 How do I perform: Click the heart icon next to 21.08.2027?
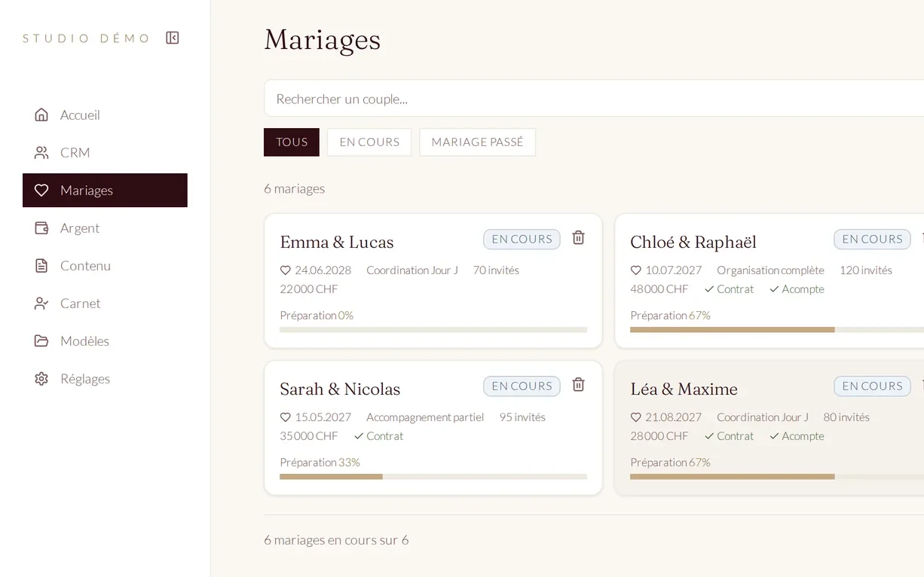tap(635, 417)
